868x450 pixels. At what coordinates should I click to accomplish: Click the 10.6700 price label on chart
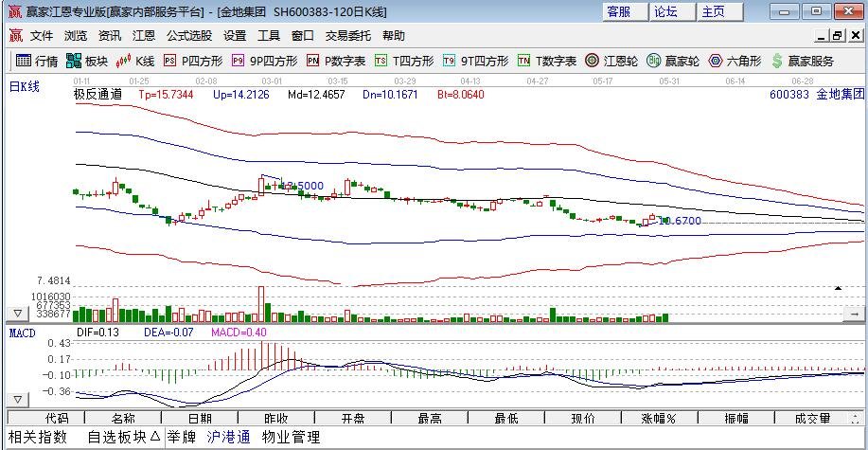680,221
